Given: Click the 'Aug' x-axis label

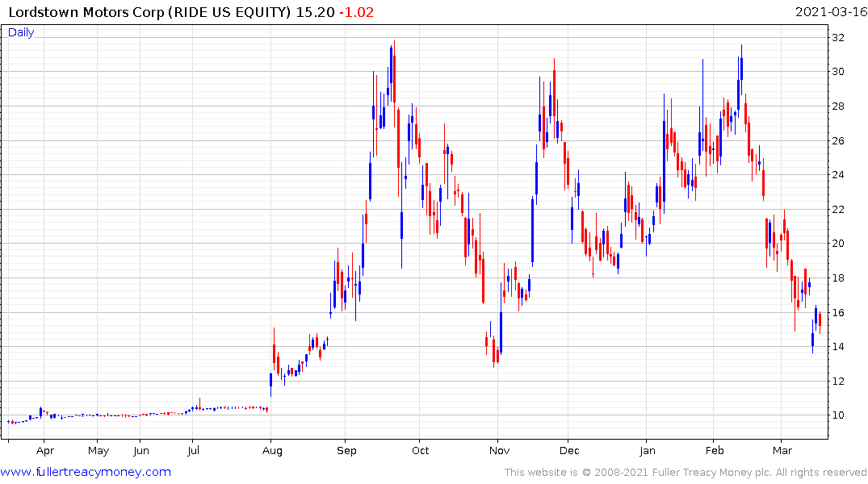Looking at the screenshot, I should [x=272, y=450].
